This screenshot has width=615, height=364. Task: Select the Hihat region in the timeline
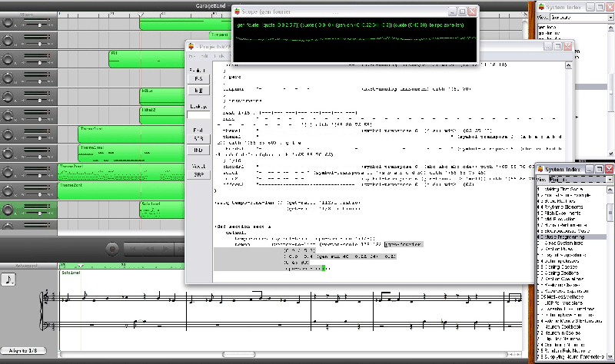click(162, 97)
